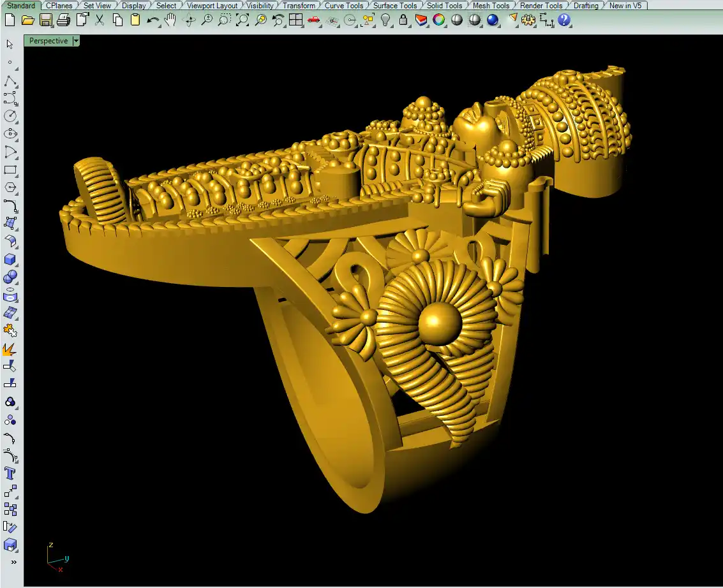The width and height of the screenshot is (723, 588).
Task: Select the Circle tool
Action: click(10, 116)
